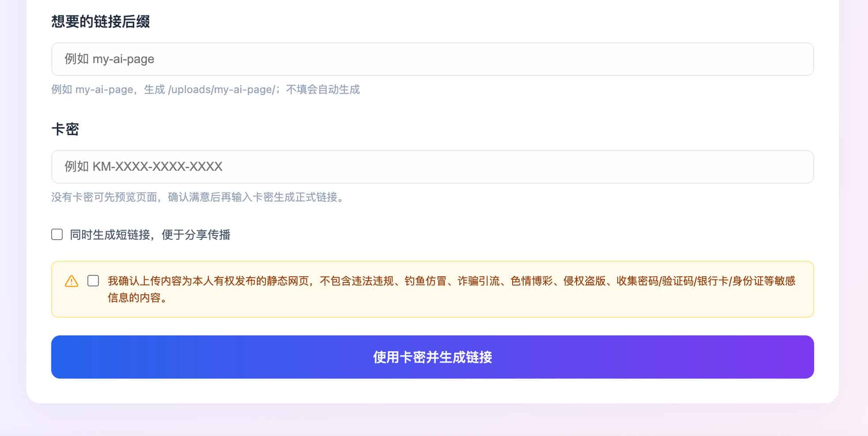The width and height of the screenshot is (868, 436).
Task: Click the link suffix input field
Action: (432, 59)
